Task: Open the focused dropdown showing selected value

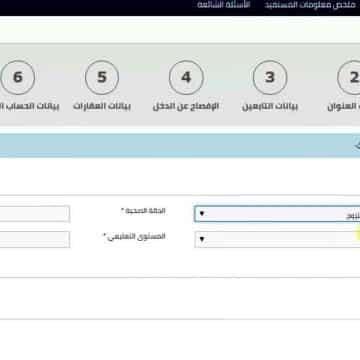Action: click(277, 214)
